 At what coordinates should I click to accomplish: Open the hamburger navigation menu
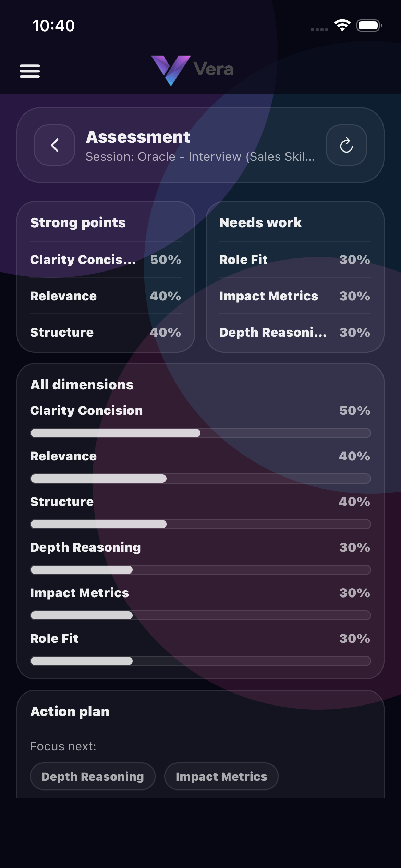30,71
